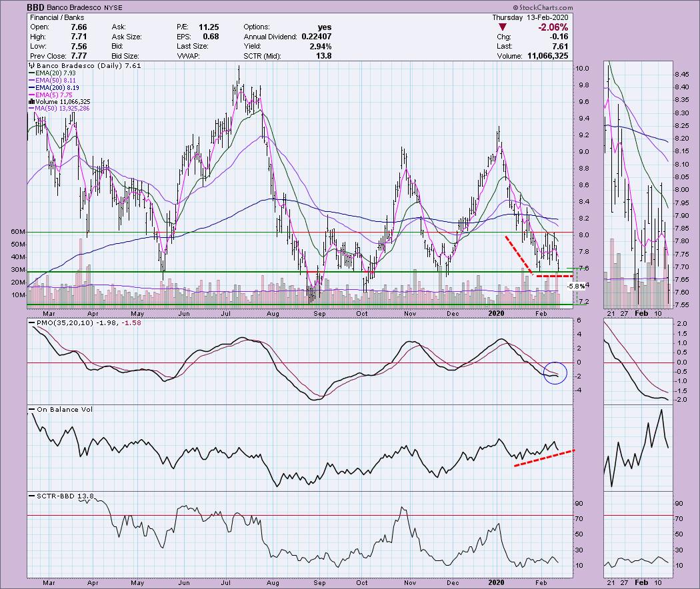The height and width of the screenshot is (589, 700).
Task: Click the date 'Thursday 13-Feb-2020'
Action: pos(531,17)
